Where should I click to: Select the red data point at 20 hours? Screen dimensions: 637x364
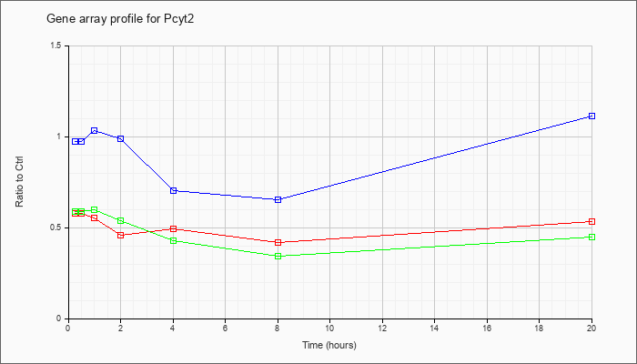(x=592, y=222)
